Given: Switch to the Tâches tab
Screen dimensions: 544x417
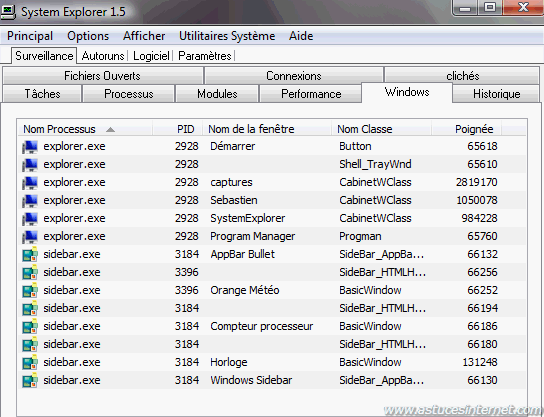Looking at the screenshot, I should pos(42,94).
